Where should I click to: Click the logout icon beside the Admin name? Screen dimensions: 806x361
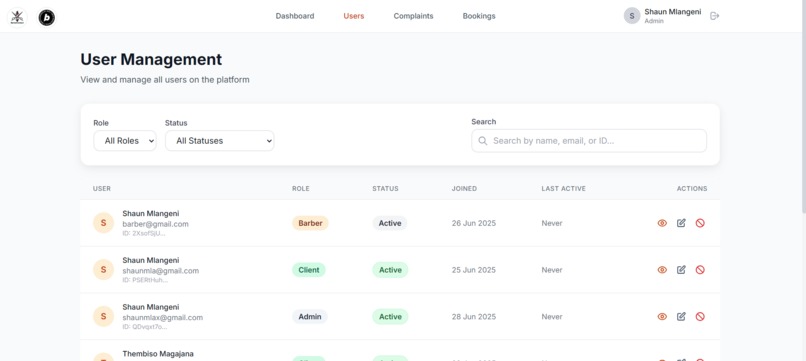[714, 16]
